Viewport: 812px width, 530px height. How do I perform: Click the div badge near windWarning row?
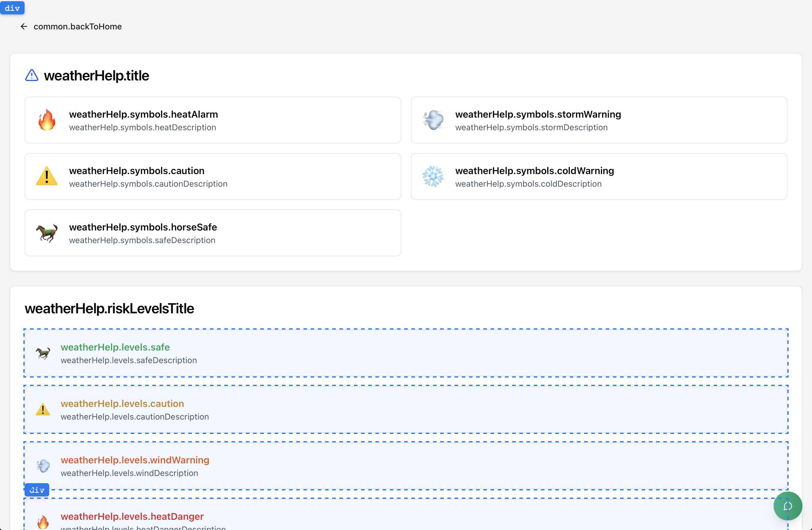pyautogui.click(x=37, y=490)
